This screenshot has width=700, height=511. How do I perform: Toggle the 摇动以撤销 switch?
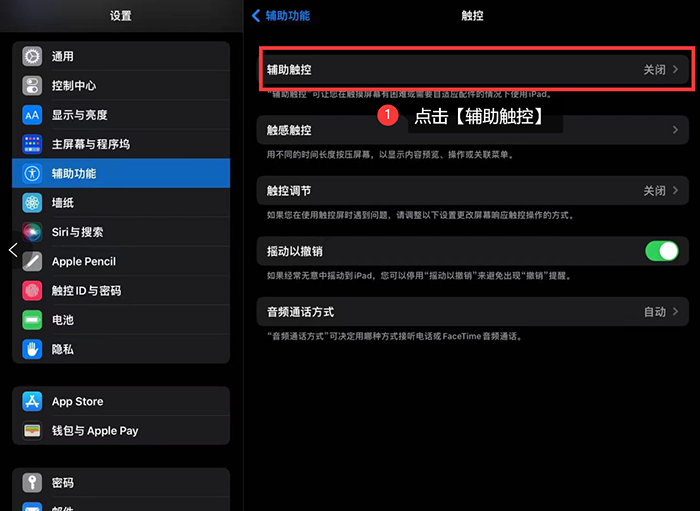coord(662,251)
